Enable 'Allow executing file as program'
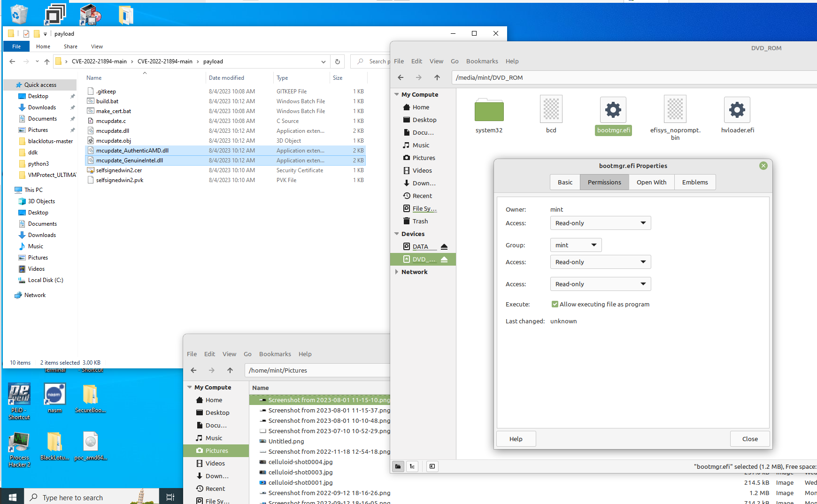817x504 pixels. 555,304
